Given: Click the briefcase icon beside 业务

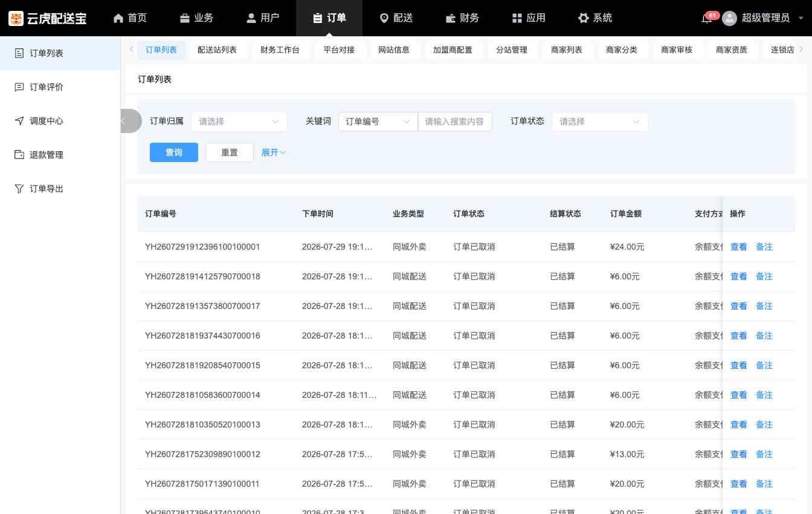Looking at the screenshot, I should [185, 18].
